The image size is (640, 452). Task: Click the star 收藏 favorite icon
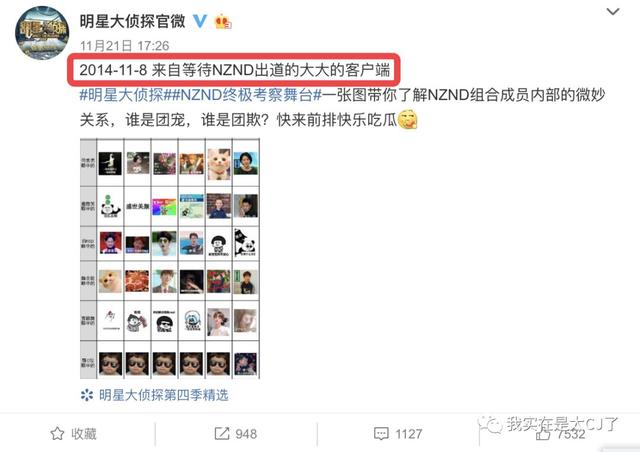(57, 433)
